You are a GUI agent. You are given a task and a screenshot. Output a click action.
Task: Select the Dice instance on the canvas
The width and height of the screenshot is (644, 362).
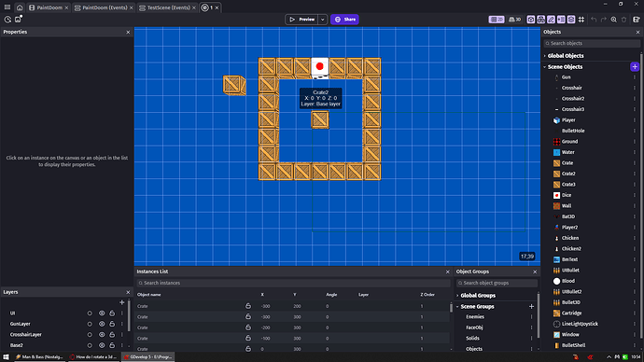[320, 67]
